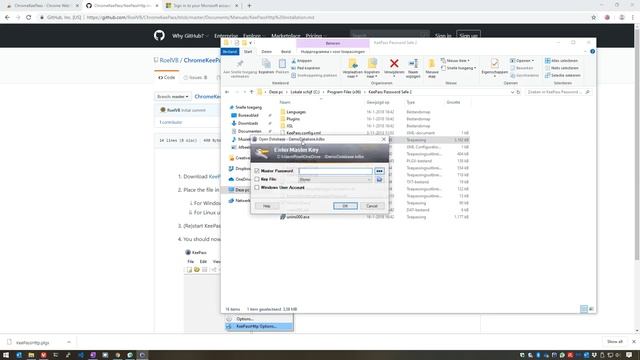Click Program Files (x86) in address path
Screen dimensions: 640x360
click(344, 92)
